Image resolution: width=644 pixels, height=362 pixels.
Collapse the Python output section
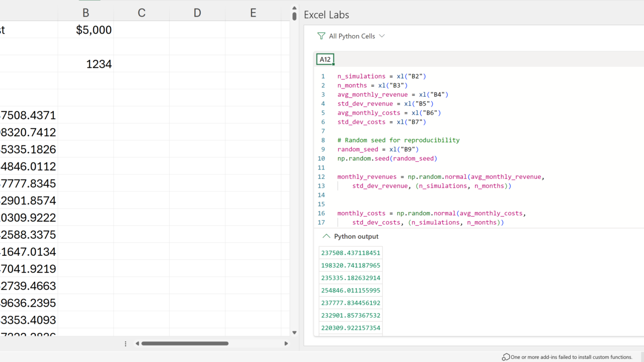(x=327, y=236)
